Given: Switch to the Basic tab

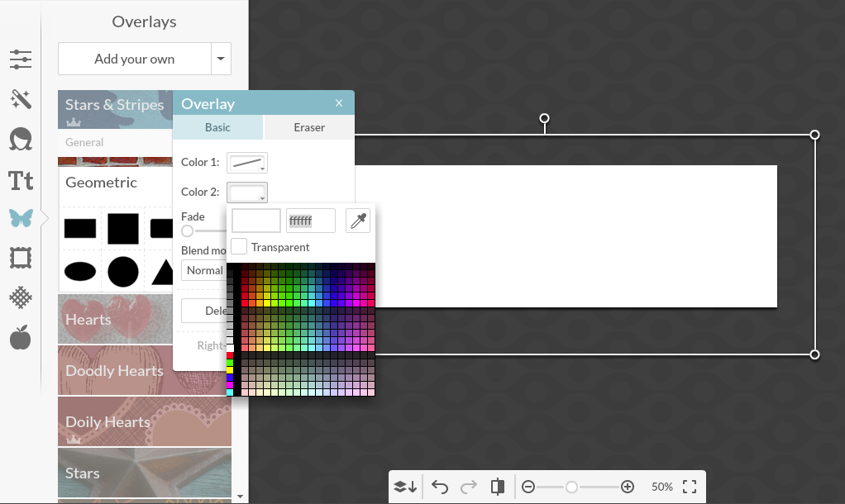Looking at the screenshot, I should pyautogui.click(x=218, y=127).
